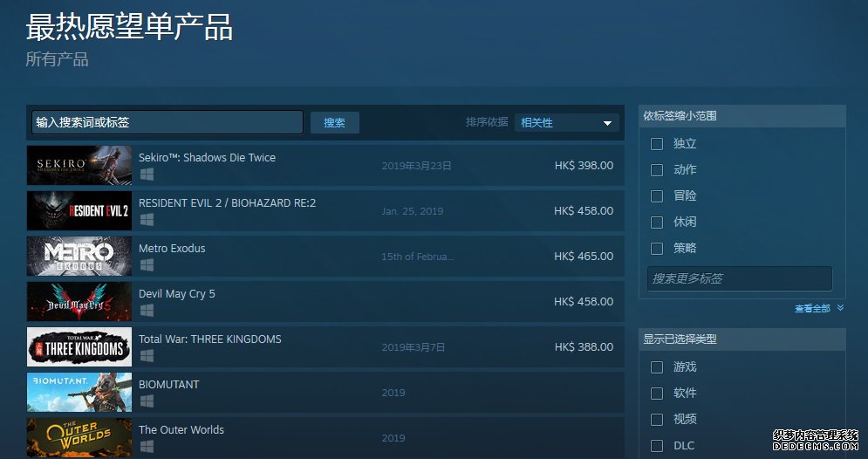Screen dimensions: 868x459
Task: Click The Outer Worlds release year 2019
Action: pyautogui.click(x=393, y=438)
